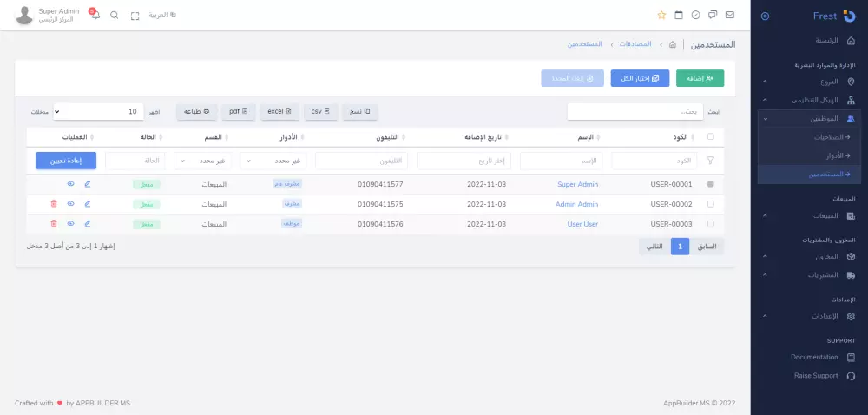Click the excel export button
The image size is (868, 415).
coord(279,112)
